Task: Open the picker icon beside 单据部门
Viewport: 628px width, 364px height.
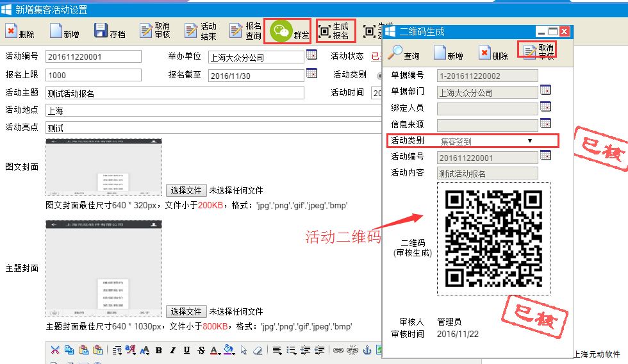Action: (x=545, y=90)
